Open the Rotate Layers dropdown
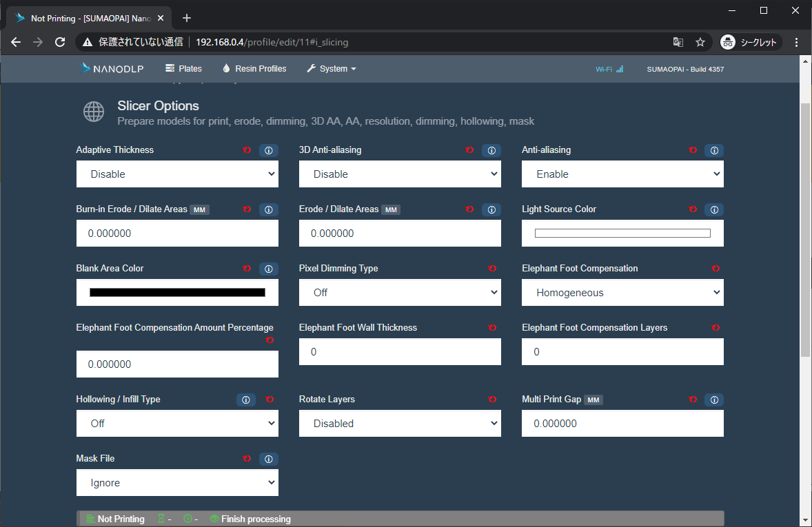 400,424
